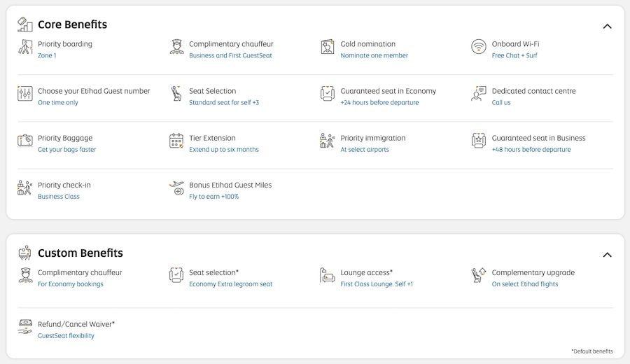Viewport: 630px width, 364px height.
Task: Click the Tier Extension calendar icon
Action: (x=176, y=141)
